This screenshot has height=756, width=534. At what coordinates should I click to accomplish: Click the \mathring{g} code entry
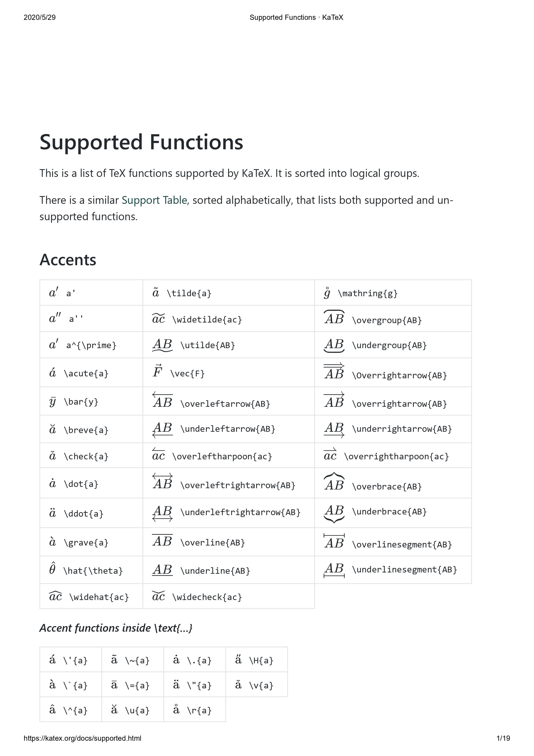point(368,293)
